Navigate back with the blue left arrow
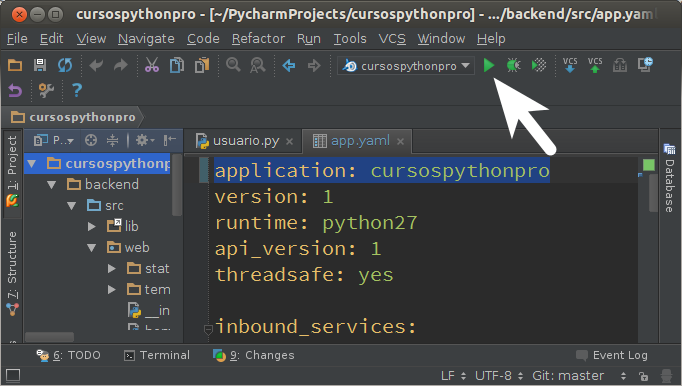 (289, 66)
